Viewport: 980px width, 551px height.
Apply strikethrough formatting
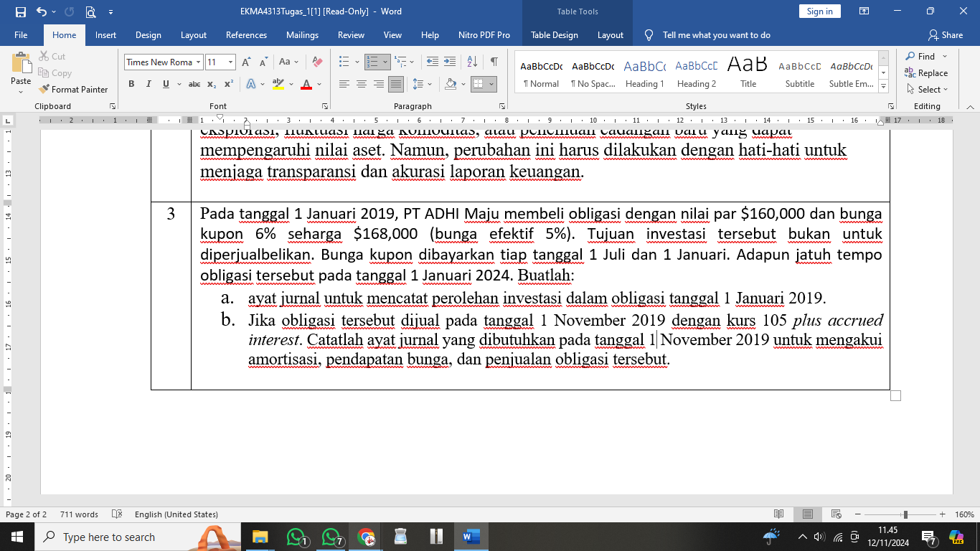tap(194, 84)
